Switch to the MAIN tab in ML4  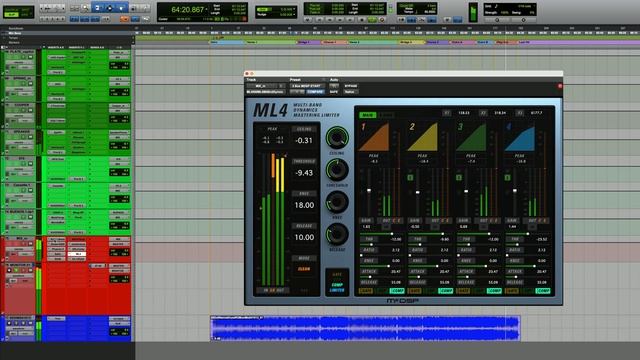click(x=368, y=115)
